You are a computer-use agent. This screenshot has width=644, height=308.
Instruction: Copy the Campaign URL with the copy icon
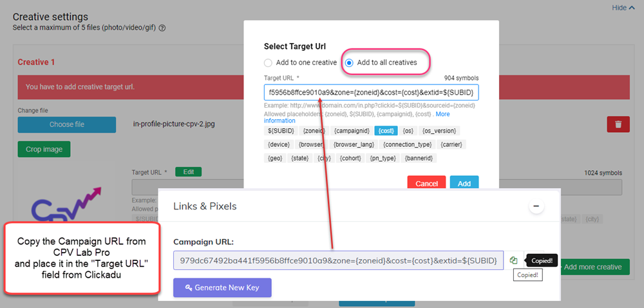(x=513, y=260)
